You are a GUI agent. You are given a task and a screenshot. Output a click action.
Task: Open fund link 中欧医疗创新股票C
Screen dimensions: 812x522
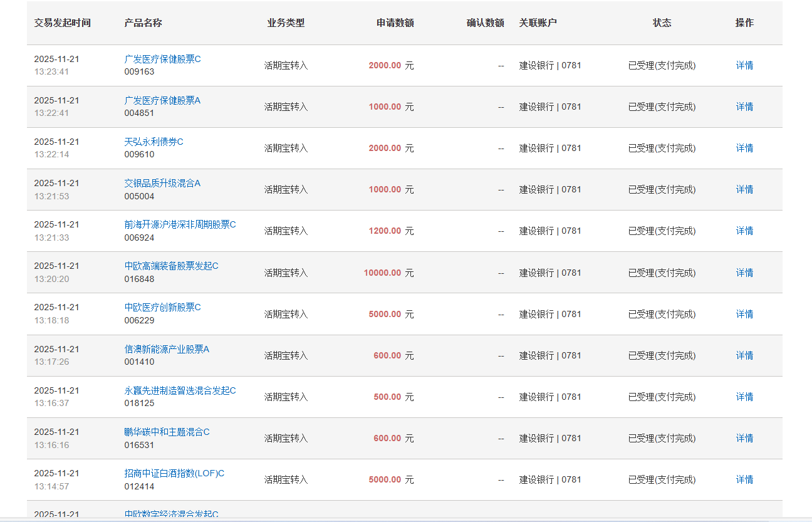click(x=162, y=307)
